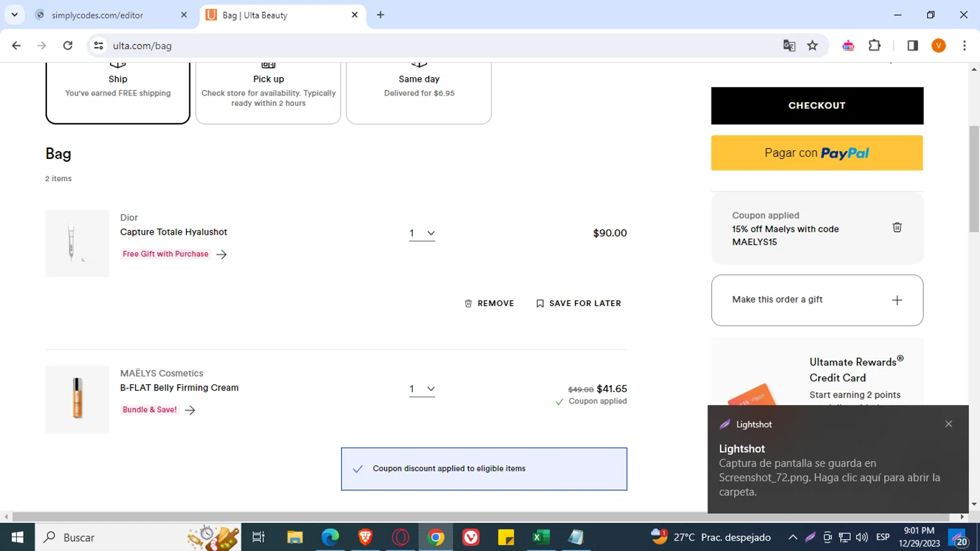Click the volume icon in system tray

(862, 537)
